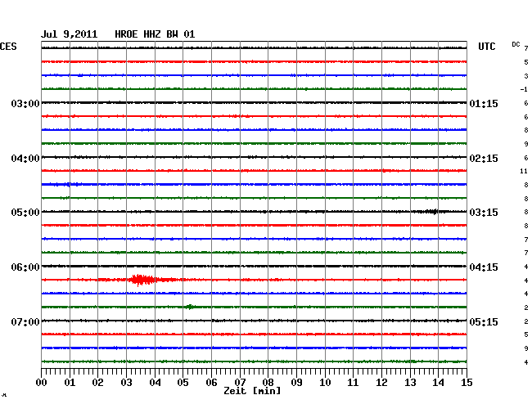Click the '02' minute tick label
The height and width of the screenshot is (404, 532).
point(97,383)
